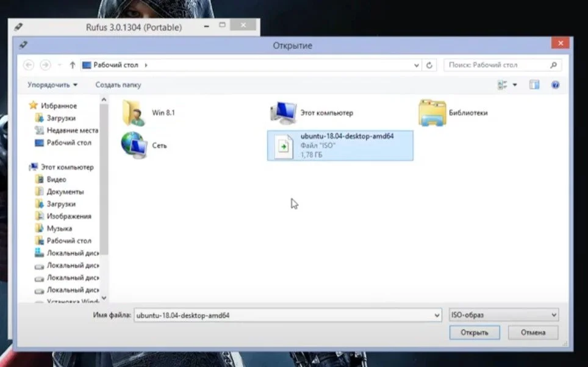
Task: Click the Отмена button
Action: [x=533, y=332]
